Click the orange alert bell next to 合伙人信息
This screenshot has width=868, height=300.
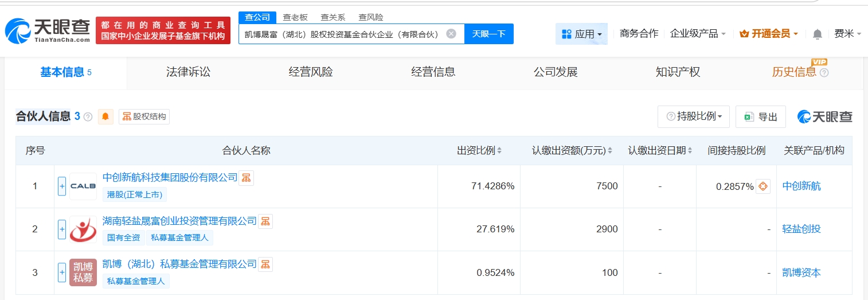pos(105,116)
